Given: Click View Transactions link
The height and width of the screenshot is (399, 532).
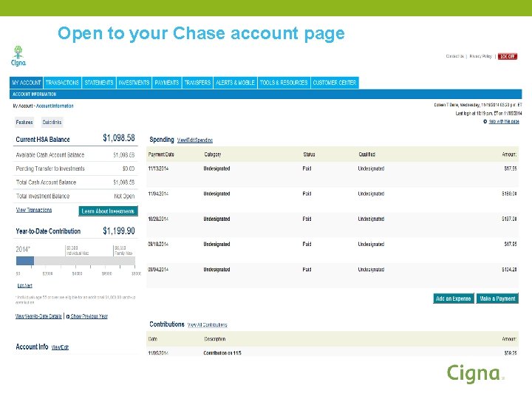Looking at the screenshot, I should coord(34,210).
